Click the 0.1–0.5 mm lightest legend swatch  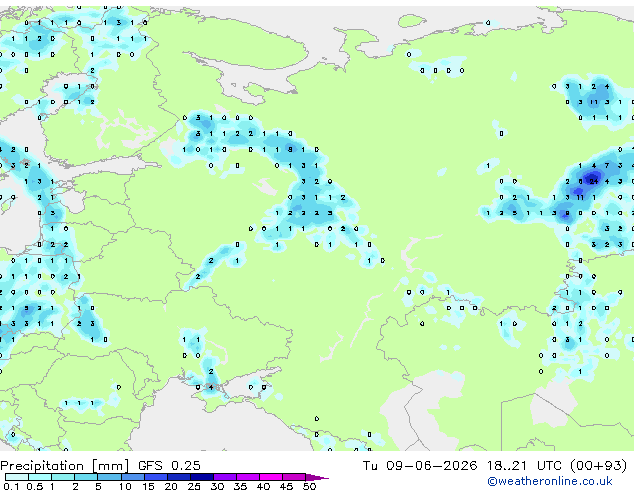tap(17, 477)
